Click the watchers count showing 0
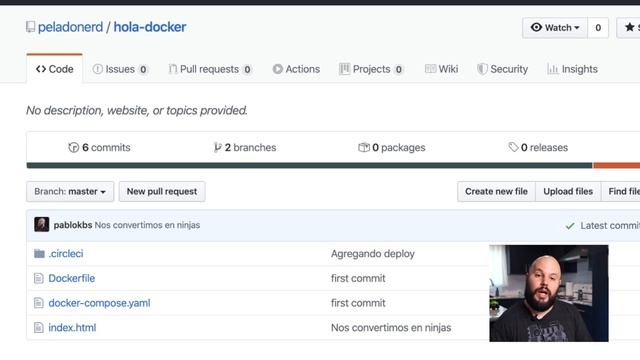 (598, 28)
